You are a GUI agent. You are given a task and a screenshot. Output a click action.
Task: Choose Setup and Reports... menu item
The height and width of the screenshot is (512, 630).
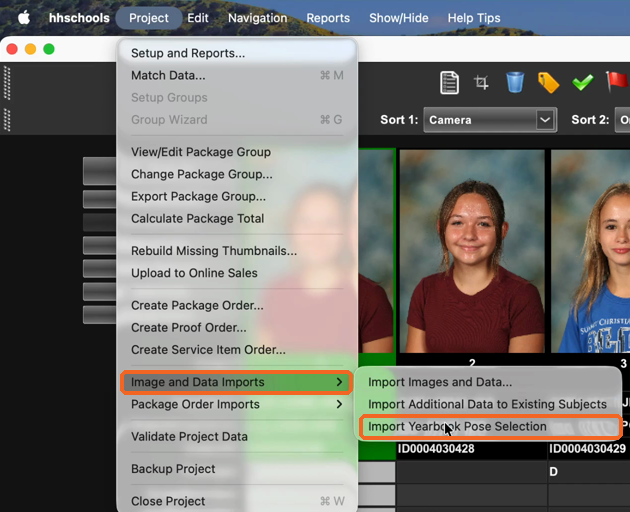[237, 53]
